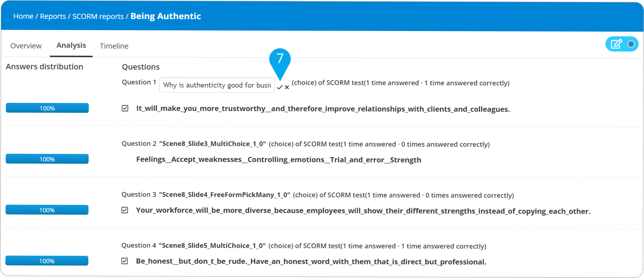The width and height of the screenshot is (644, 278).
Task: Click the It_will_make_you_more_trustworthy answer text
Action: tap(323, 109)
